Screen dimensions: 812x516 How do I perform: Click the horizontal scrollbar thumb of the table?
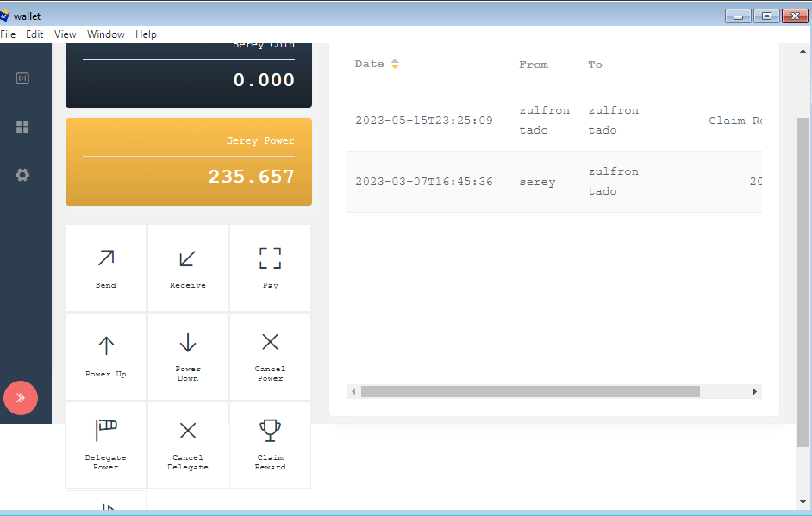point(530,392)
